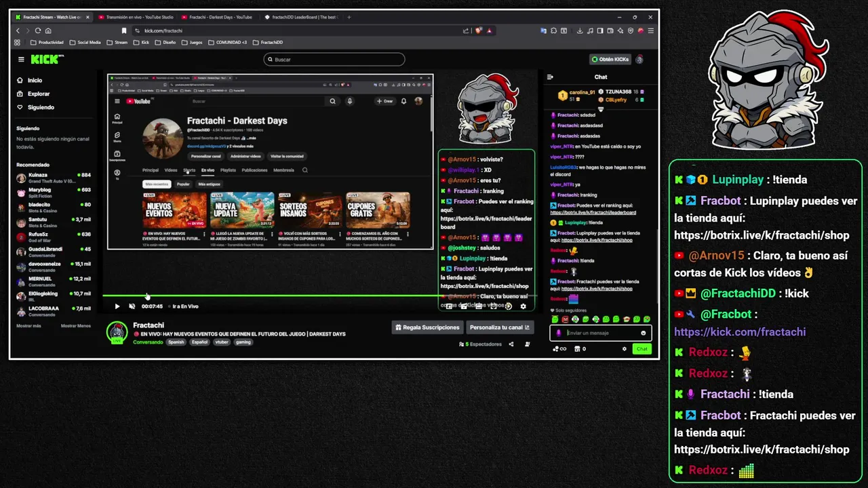Open recommended channel LACOBRAAA

click(x=54, y=310)
